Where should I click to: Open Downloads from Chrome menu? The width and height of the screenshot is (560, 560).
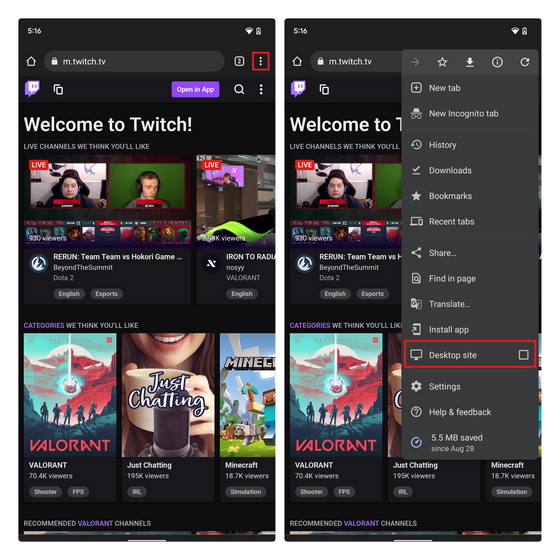click(x=470, y=170)
